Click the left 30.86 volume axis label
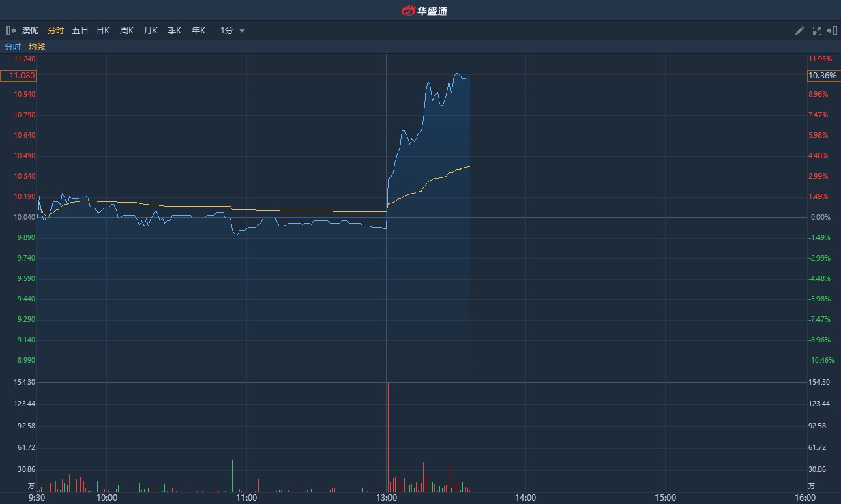The width and height of the screenshot is (841, 504). click(x=27, y=470)
